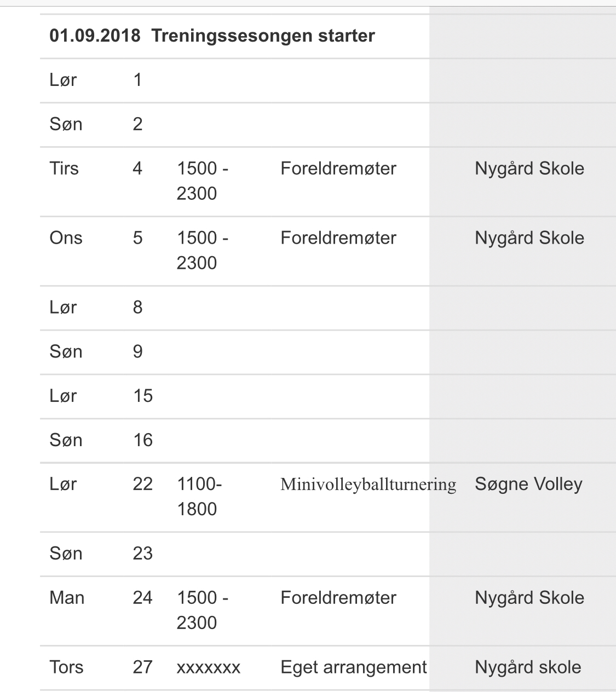
Task: Select the date number 16 cell
Action: (x=143, y=440)
